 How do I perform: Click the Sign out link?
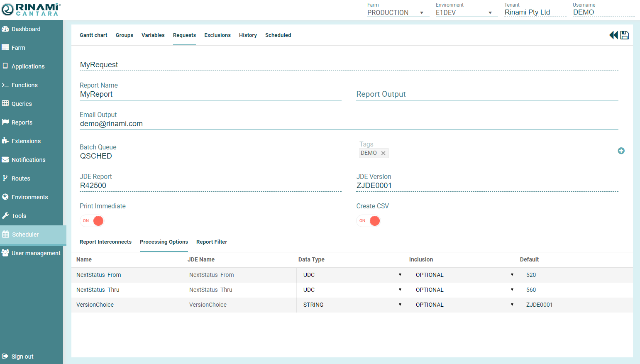pos(22,357)
